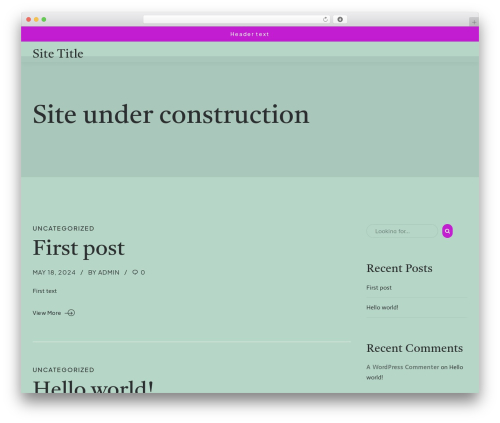500x423 pixels.
Task: Open the Uncategorized category above First post
Action: point(63,228)
